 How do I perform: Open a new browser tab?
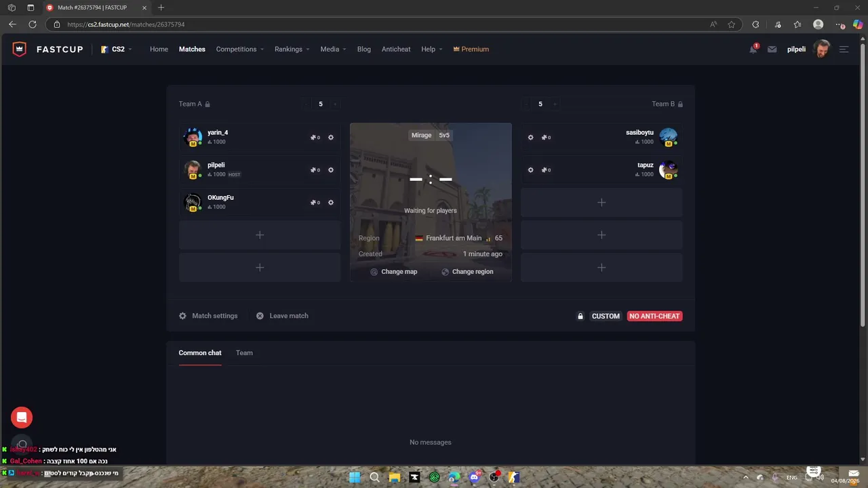click(161, 7)
